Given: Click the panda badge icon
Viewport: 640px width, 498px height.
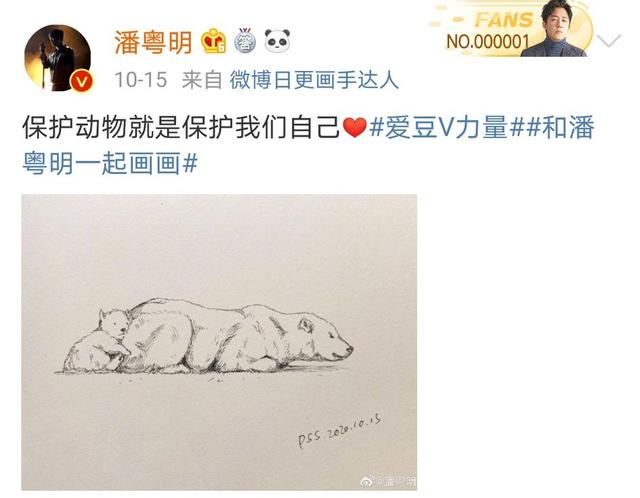Looking at the screenshot, I should (278, 41).
